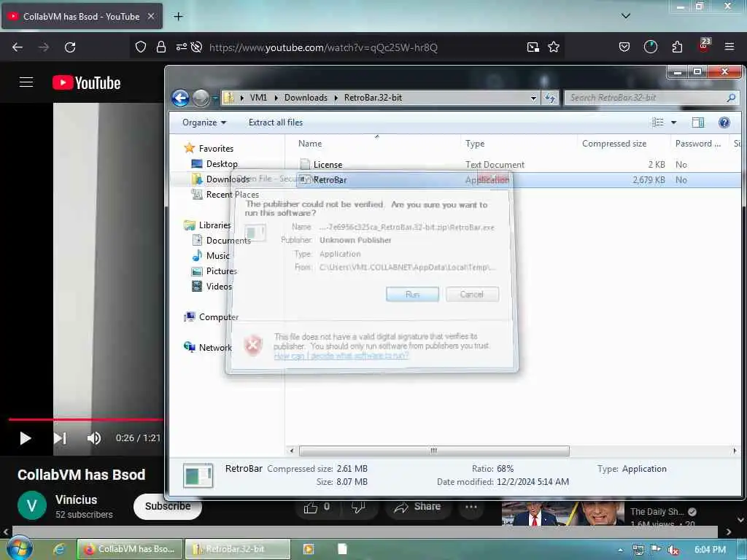The height and width of the screenshot is (560, 747).
Task: Bookmark this page with the star icon
Action: click(554, 47)
